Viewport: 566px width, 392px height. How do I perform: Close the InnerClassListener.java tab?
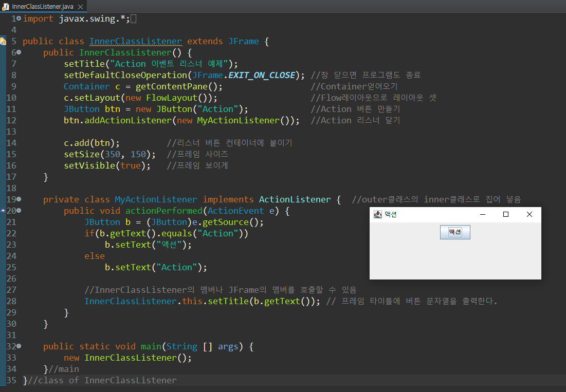point(81,7)
